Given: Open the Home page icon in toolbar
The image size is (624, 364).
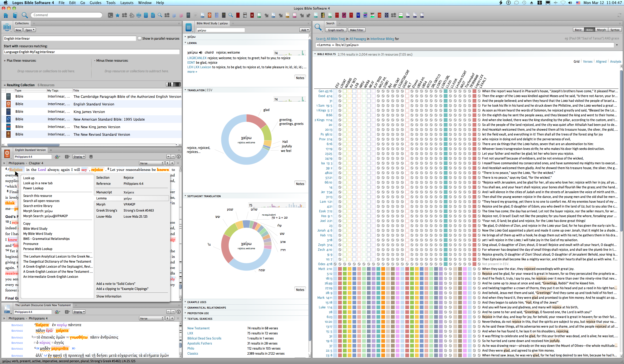Looking at the screenshot, I should (x=6, y=15).
